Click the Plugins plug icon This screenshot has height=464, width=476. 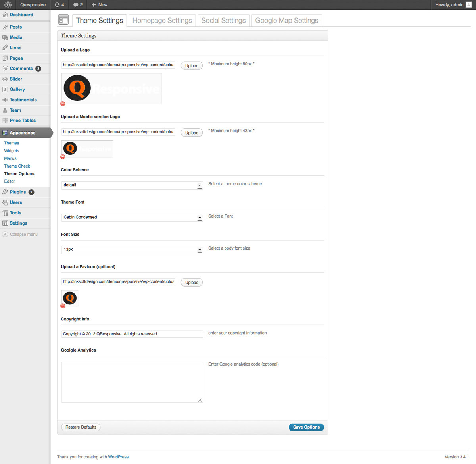5,192
